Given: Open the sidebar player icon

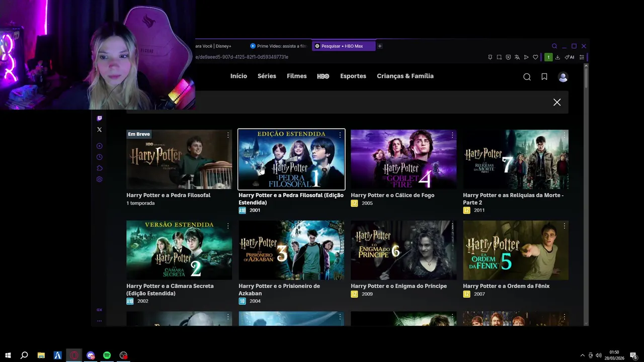Looking at the screenshot, I should click(x=99, y=146).
